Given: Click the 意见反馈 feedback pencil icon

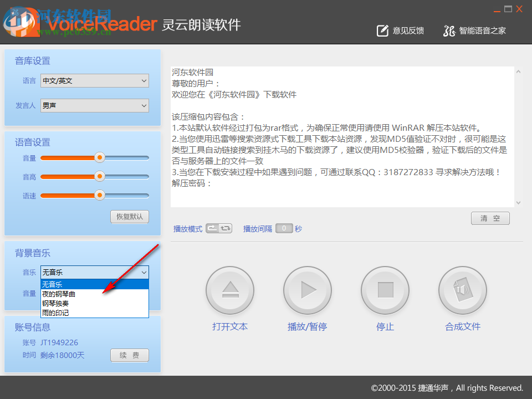Looking at the screenshot, I should click(382, 30).
